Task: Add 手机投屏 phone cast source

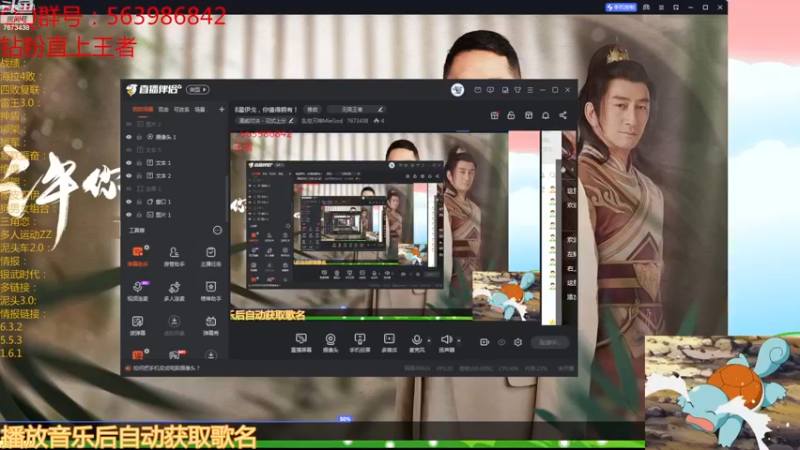Action: 360,342
